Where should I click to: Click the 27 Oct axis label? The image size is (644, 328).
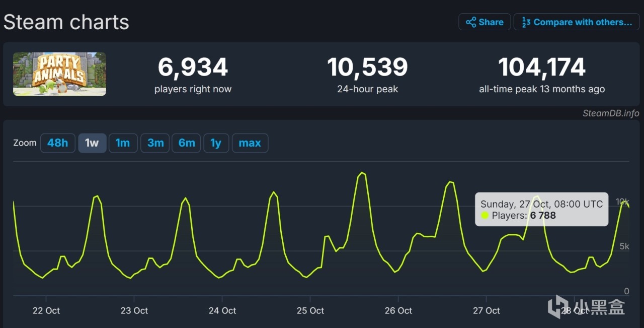(x=487, y=310)
